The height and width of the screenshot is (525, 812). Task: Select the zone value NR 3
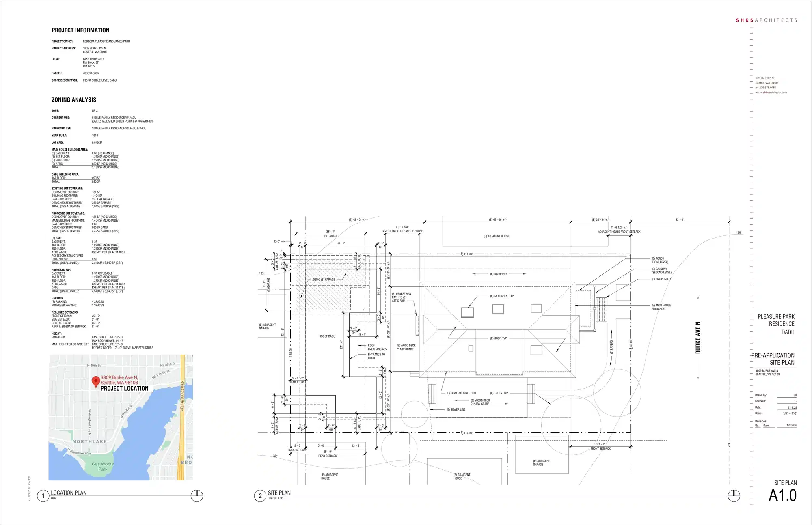[x=95, y=111]
